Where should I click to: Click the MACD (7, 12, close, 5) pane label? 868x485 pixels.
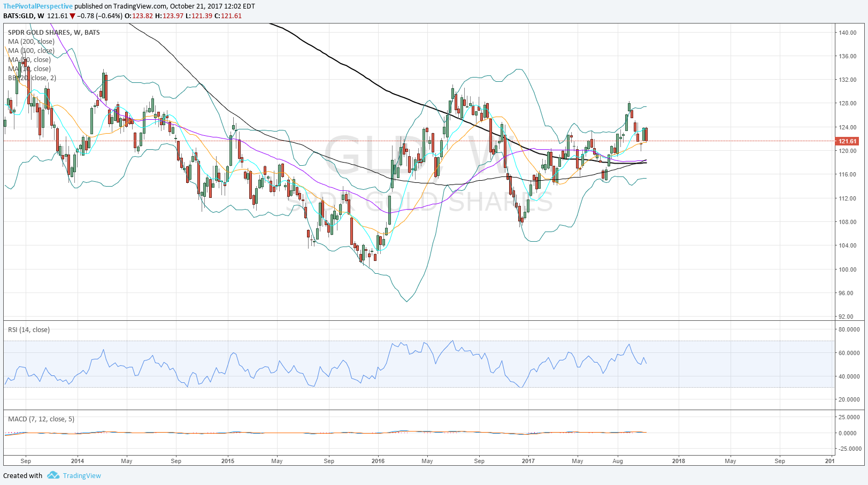tap(41, 419)
